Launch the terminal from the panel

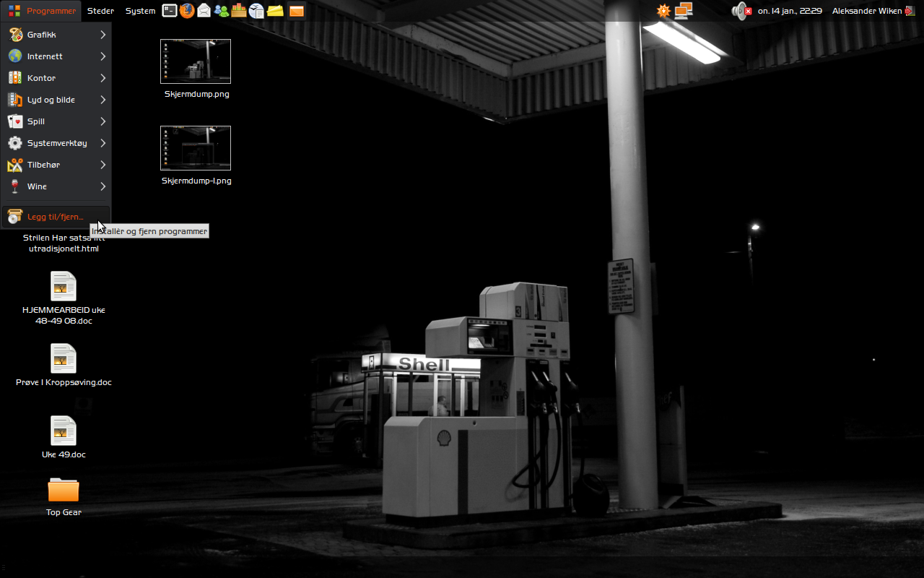tap(170, 11)
